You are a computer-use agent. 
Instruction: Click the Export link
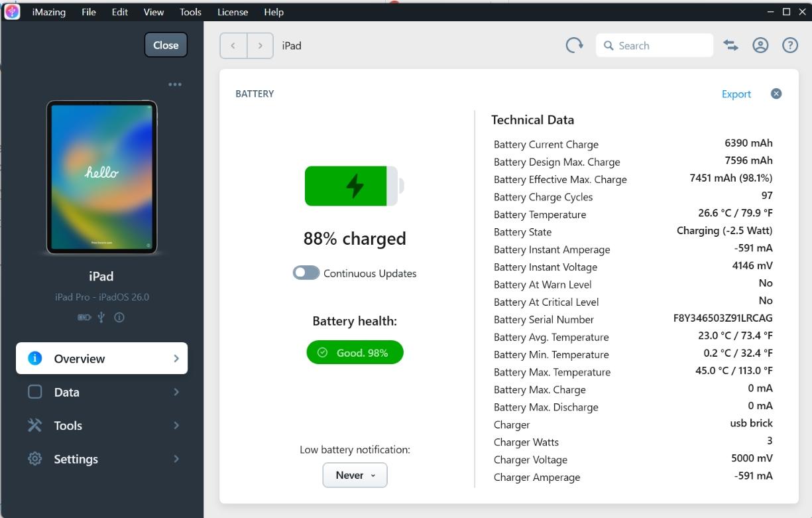[x=736, y=94]
